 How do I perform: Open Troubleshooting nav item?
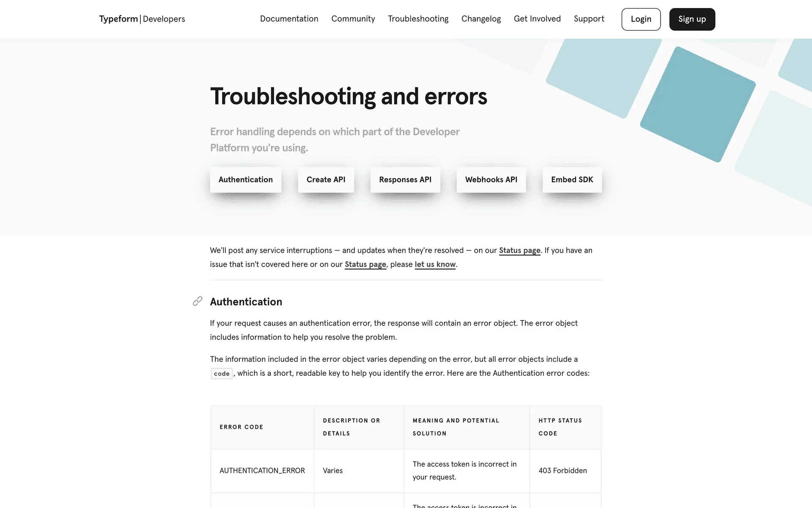[x=418, y=19]
